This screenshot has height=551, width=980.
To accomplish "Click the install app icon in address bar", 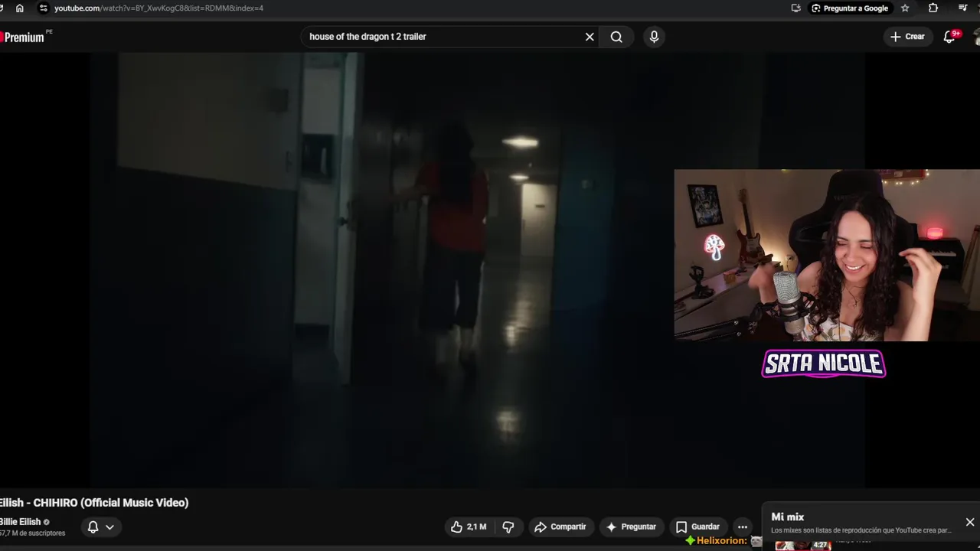I will click(x=795, y=8).
